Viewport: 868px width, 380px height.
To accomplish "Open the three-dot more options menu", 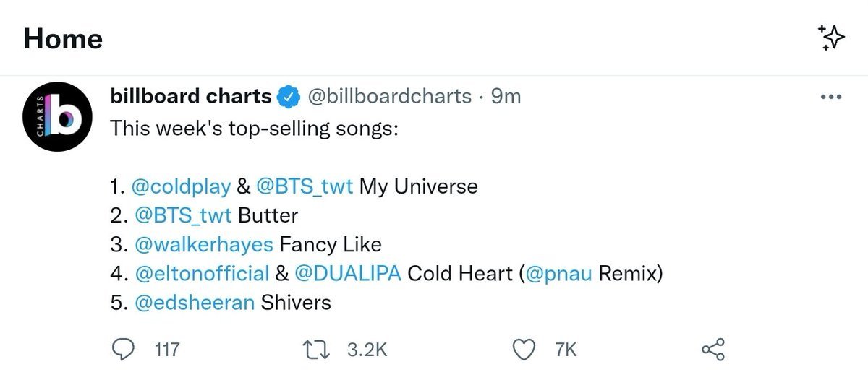I will [831, 97].
